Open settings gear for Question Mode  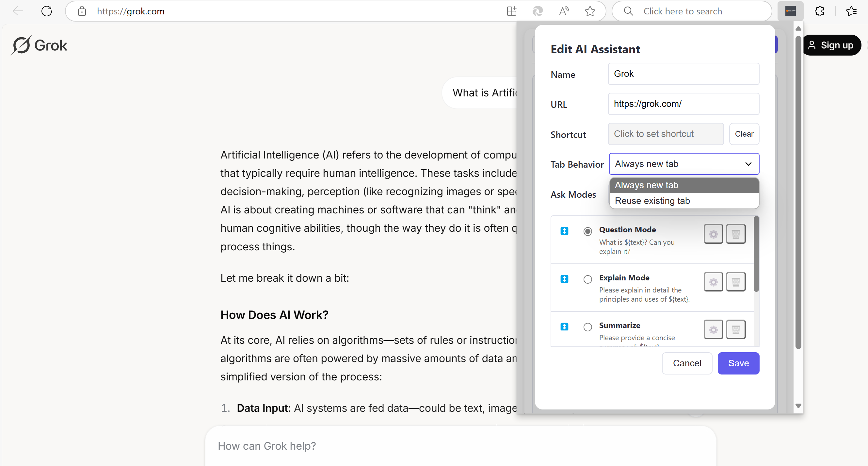tap(713, 234)
